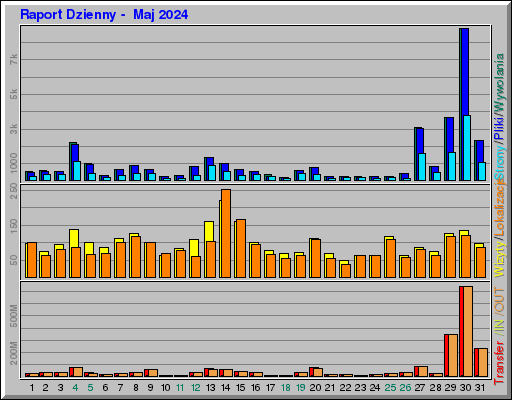Viewport: 512px width, 400px height.
Task: Click day label 12 on the axis
Action: [195, 388]
